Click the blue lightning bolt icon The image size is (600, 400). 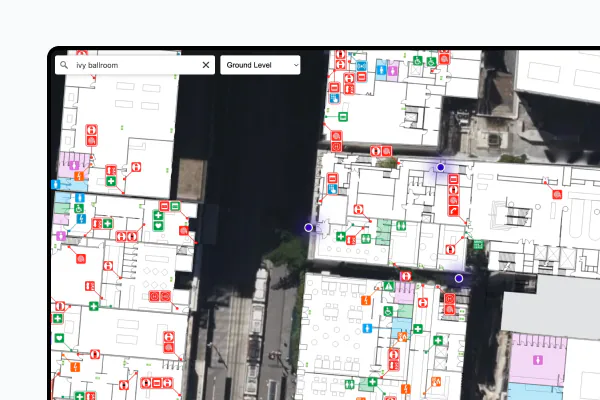click(x=81, y=219)
